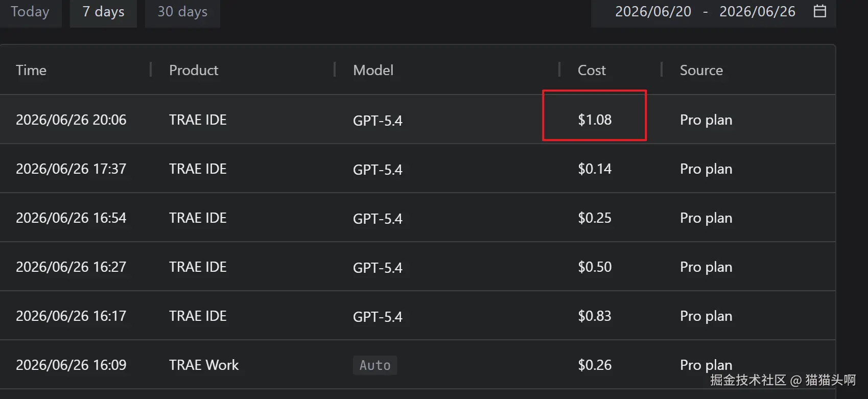
Task: Click the TRAE Work product cell
Action: click(x=204, y=365)
